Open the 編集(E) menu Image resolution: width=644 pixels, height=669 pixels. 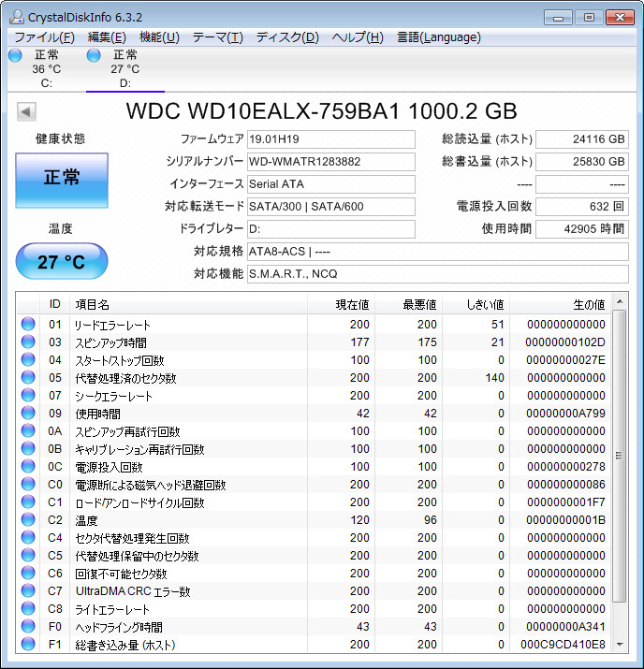tap(107, 37)
